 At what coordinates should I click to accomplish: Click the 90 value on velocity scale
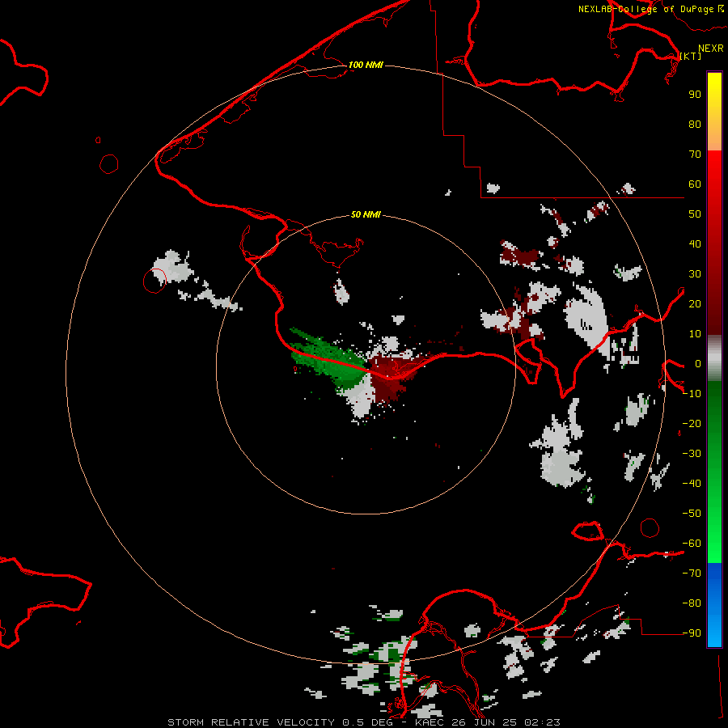point(695,95)
